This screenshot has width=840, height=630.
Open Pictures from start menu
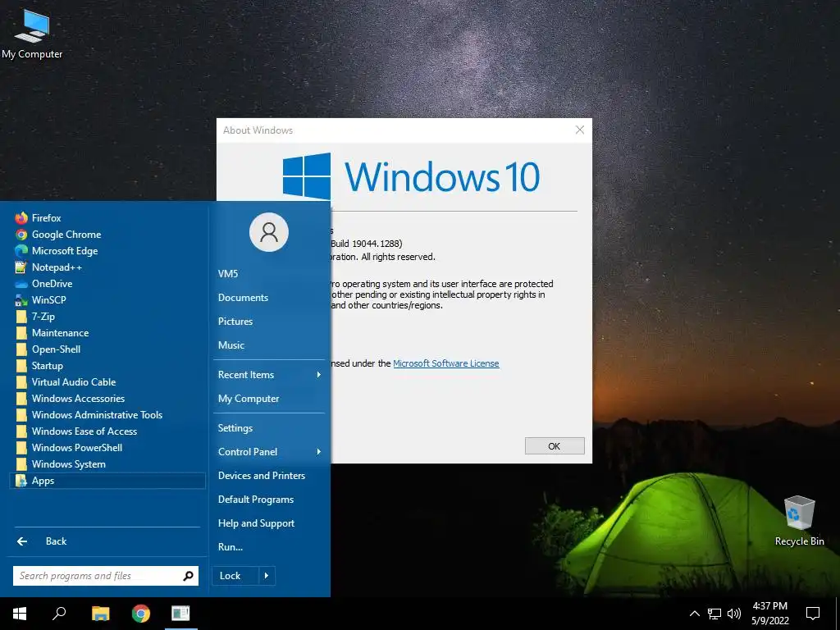pos(269,322)
